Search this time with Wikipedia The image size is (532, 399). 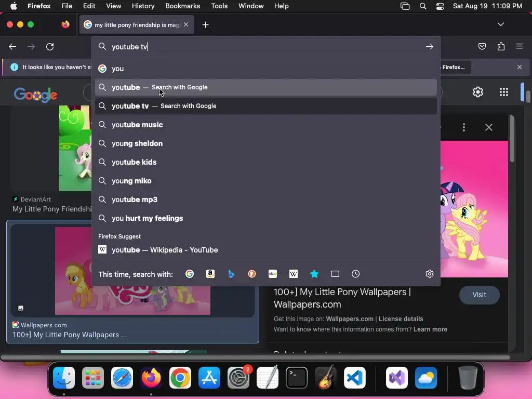coord(294,274)
